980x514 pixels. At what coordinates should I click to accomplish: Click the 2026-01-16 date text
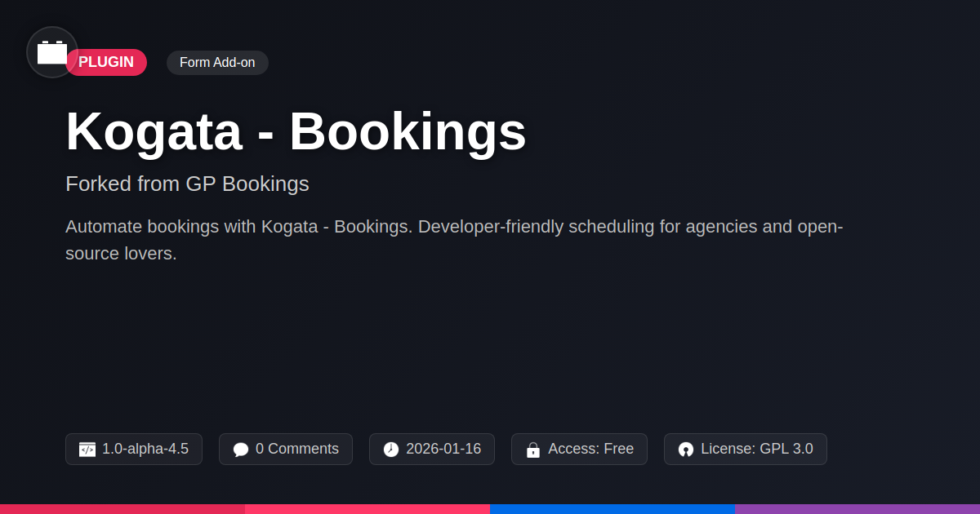pos(443,449)
